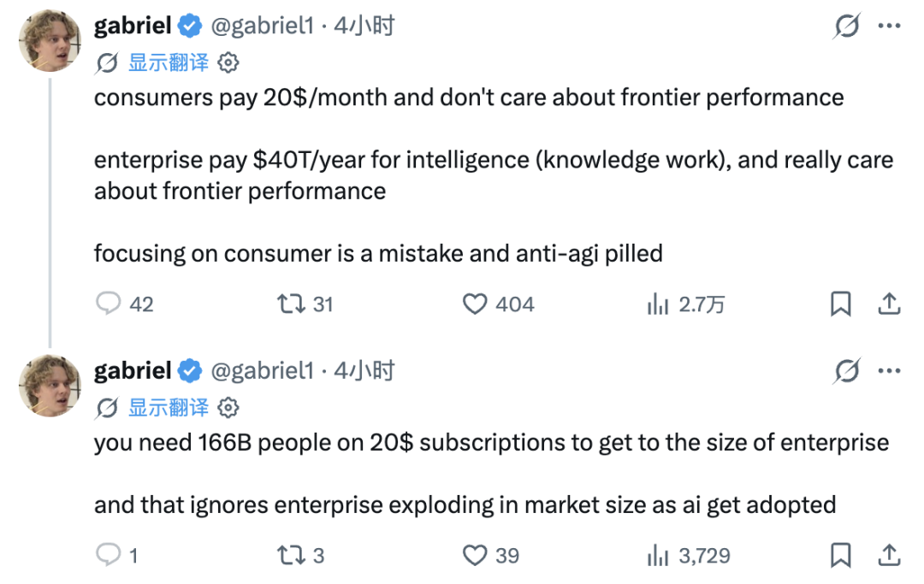Retweet the first tweet with 31 reposts
924x584 pixels.
pyautogui.click(x=291, y=304)
